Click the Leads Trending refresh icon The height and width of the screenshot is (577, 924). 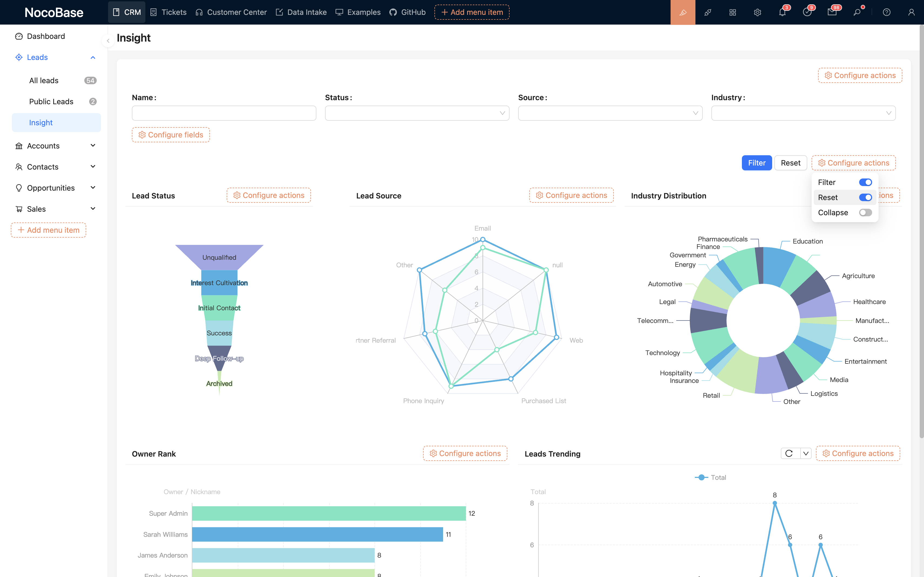coord(789,453)
